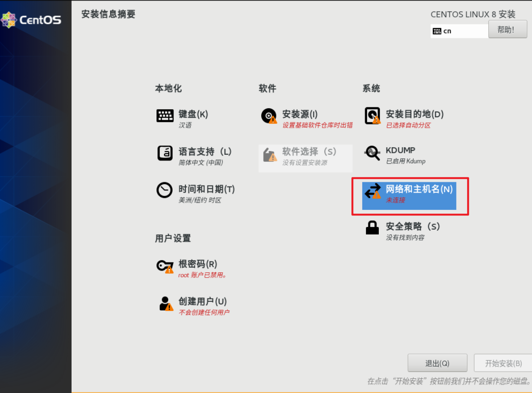Open the 安装源(I) disc icon

coord(269,116)
